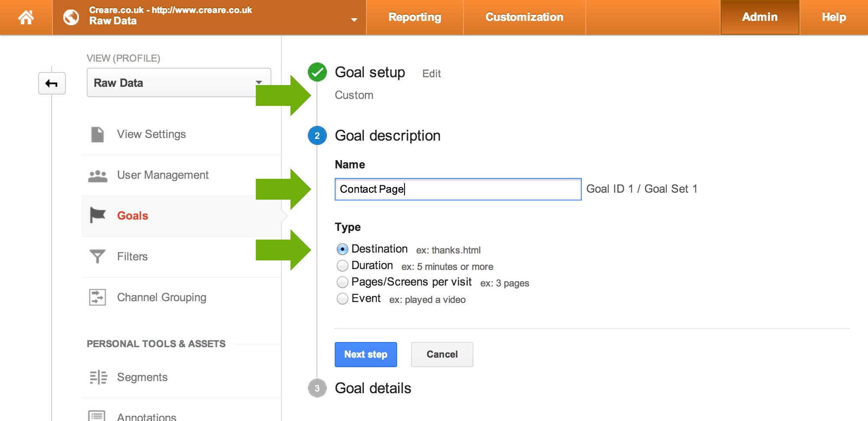Click the Goals flag icon
This screenshot has width=868, height=421.
coord(98,215)
